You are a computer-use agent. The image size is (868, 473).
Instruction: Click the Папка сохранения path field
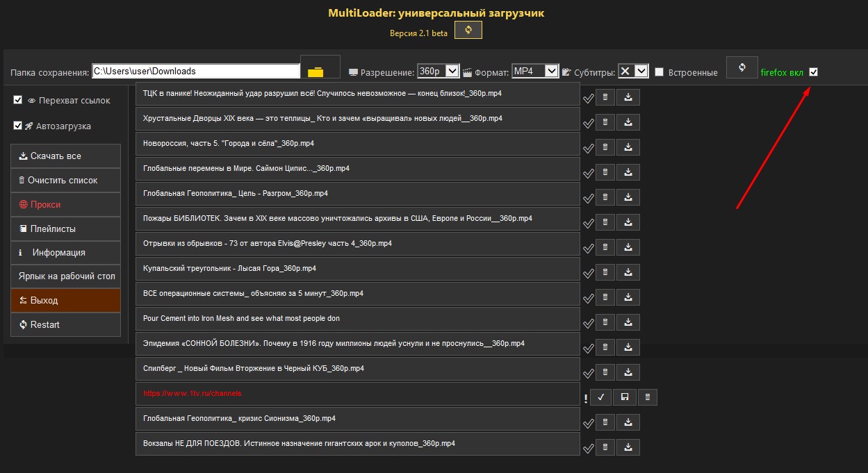tap(196, 71)
